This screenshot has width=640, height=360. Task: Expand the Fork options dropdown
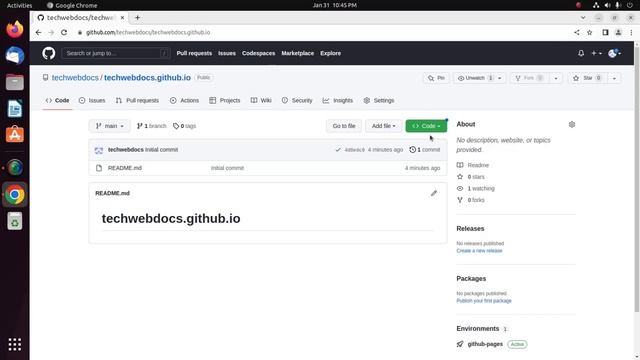(x=556, y=78)
